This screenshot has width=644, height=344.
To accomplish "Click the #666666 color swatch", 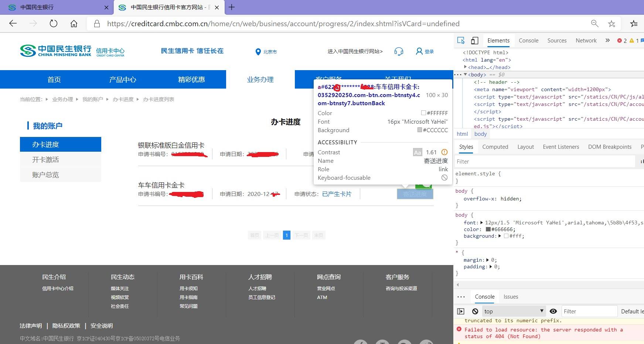I will tap(488, 229).
